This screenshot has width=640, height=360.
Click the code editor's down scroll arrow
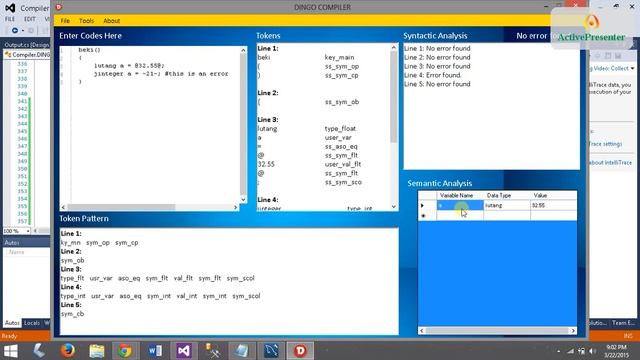(x=243, y=200)
